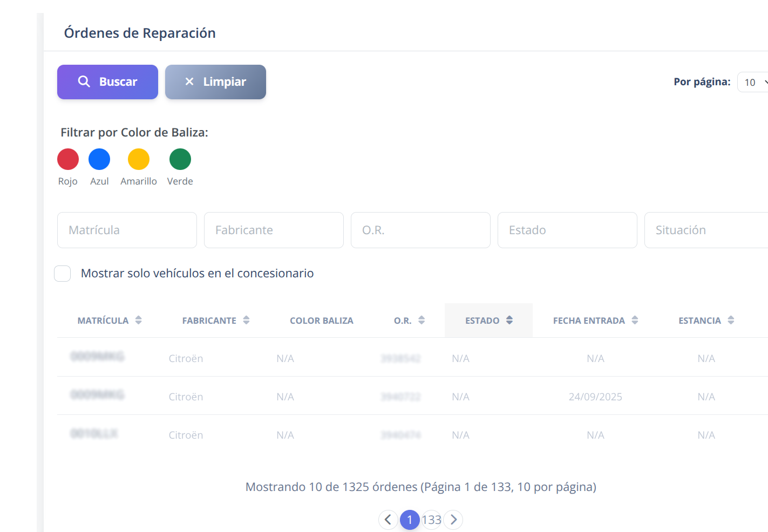Viewport: 768px width, 532px height.
Task: Sort the table by Fabricante column
Action: click(246, 319)
